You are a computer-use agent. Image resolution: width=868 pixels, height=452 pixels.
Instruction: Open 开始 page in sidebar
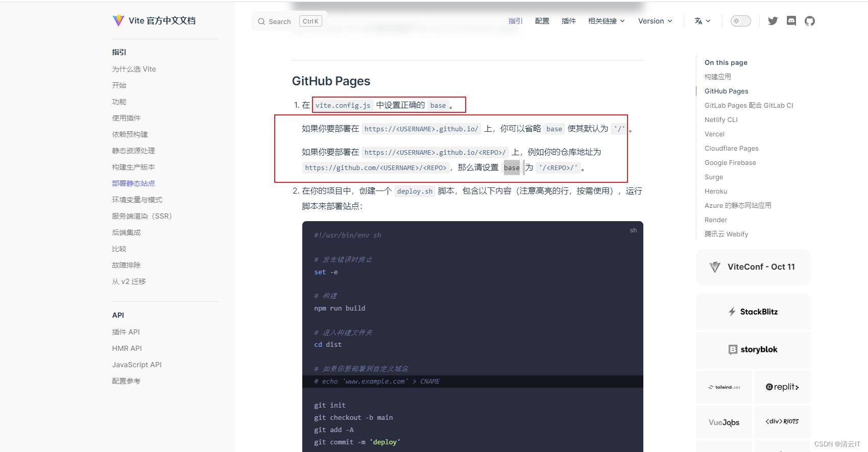[x=119, y=85]
